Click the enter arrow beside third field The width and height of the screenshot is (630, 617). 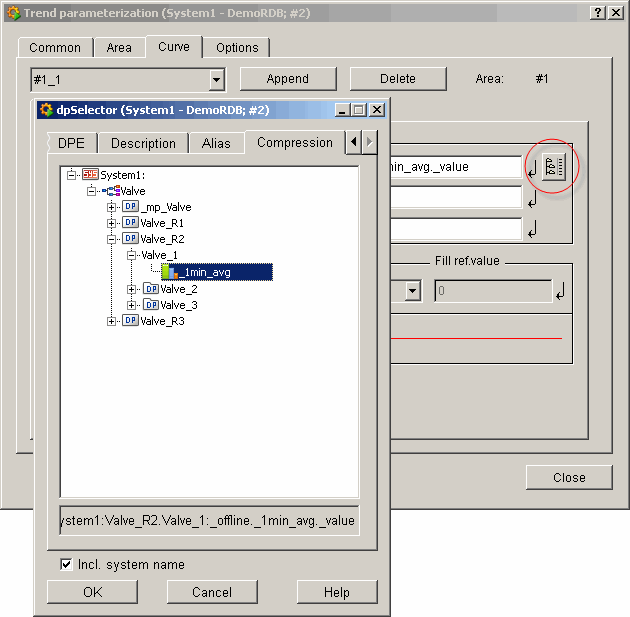pos(532,229)
